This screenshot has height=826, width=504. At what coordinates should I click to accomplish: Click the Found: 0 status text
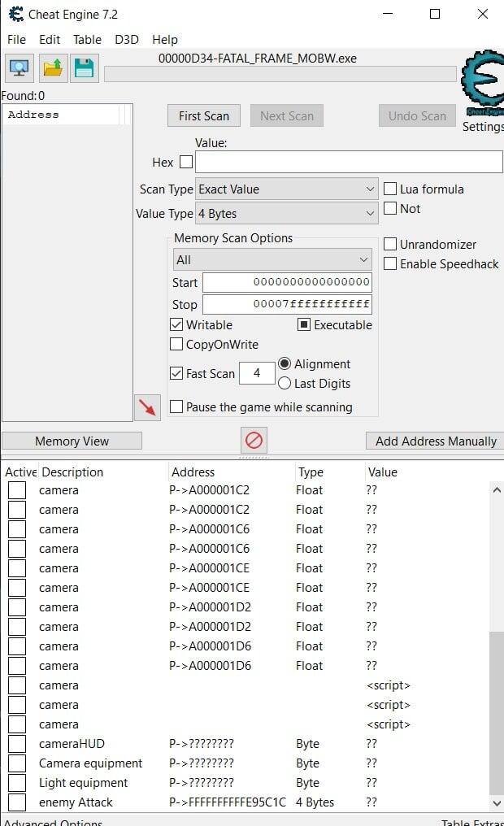pos(23,96)
